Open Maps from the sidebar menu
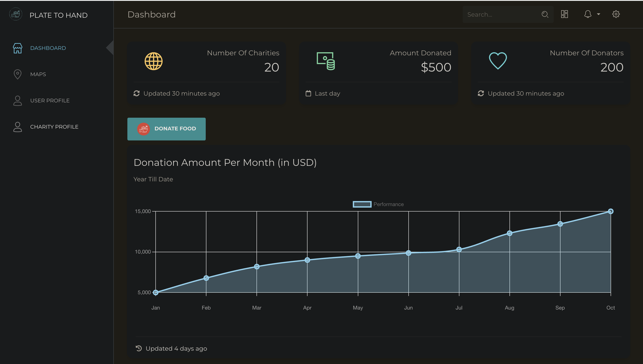The width and height of the screenshot is (643, 364). [38, 75]
